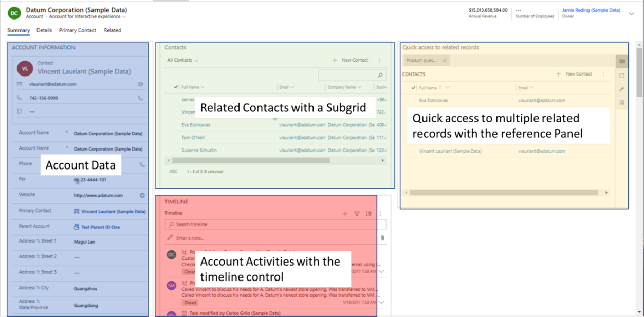Open the new note attachment paperclip in Timeline
This screenshot has height=317, width=644.
[x=383, y=238]
